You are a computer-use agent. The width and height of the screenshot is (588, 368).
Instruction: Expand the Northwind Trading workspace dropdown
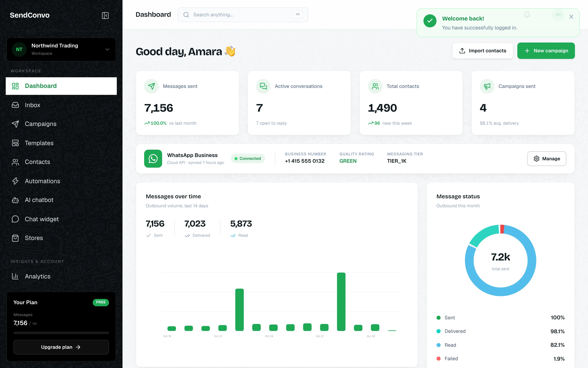tap(107, 49)
